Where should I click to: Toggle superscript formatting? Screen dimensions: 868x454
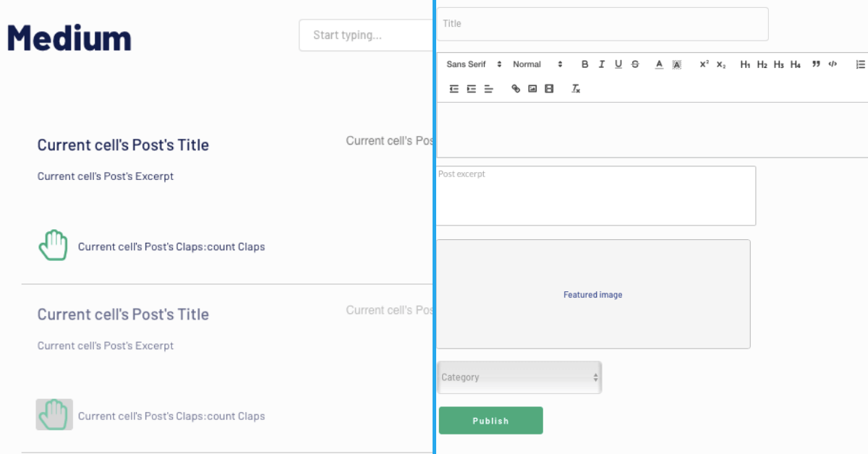(x=704, y=64)
